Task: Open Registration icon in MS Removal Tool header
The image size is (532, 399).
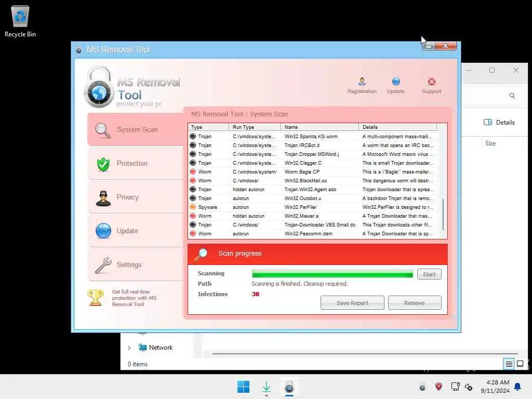Action: pos(362,85)
